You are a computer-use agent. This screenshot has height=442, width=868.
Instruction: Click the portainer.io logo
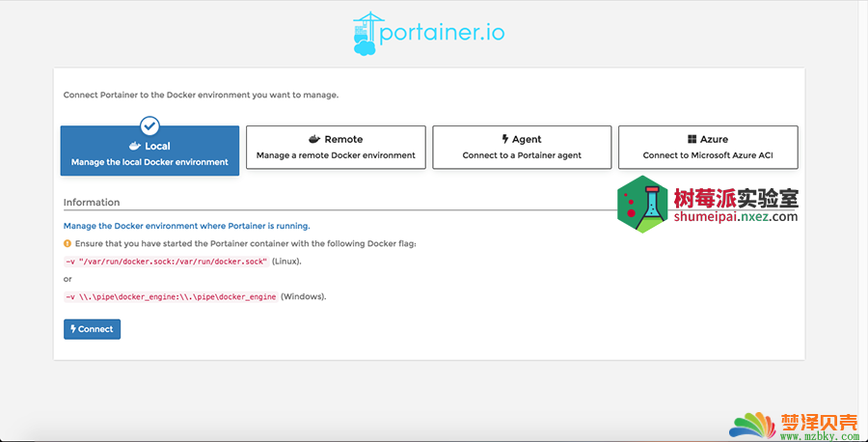point(428,34)
